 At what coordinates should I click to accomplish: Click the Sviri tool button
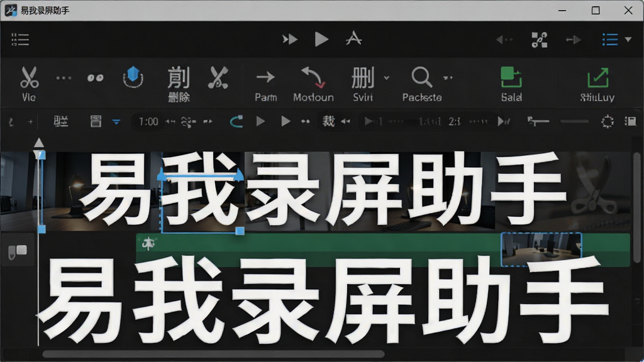click(363, 85)
